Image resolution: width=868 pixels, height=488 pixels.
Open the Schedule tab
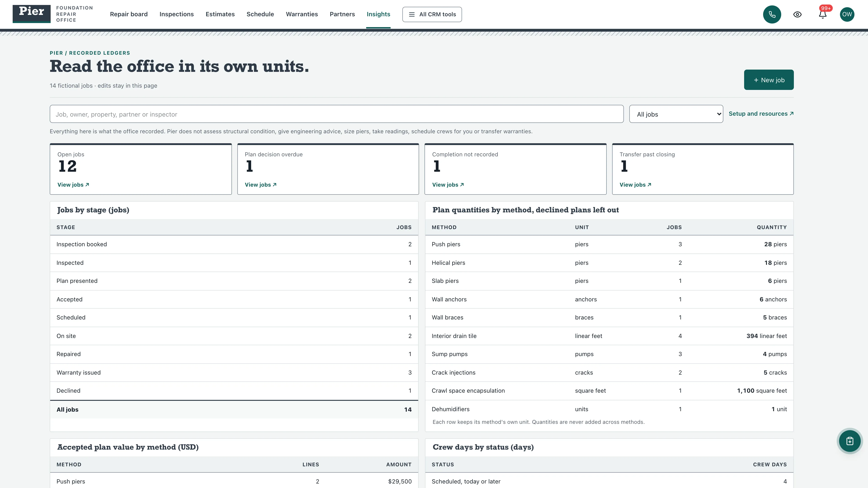pyautogui.click(x=260, y=14)
